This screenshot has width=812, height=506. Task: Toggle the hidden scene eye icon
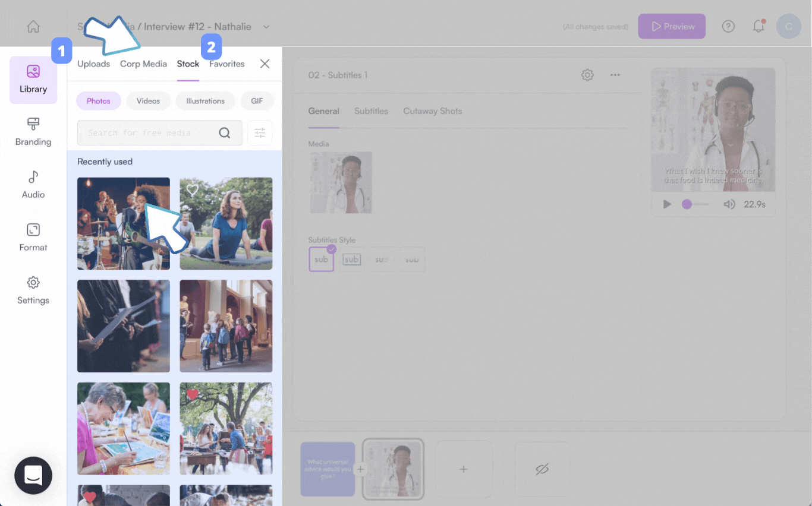coord(542,469)
